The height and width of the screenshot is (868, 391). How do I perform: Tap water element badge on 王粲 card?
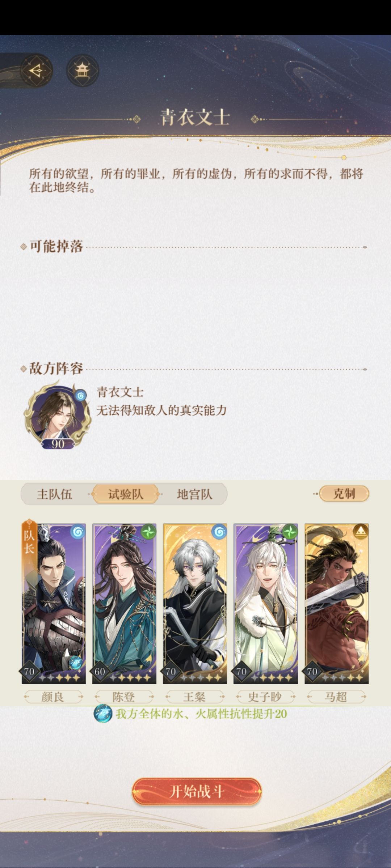coord(219,532)
